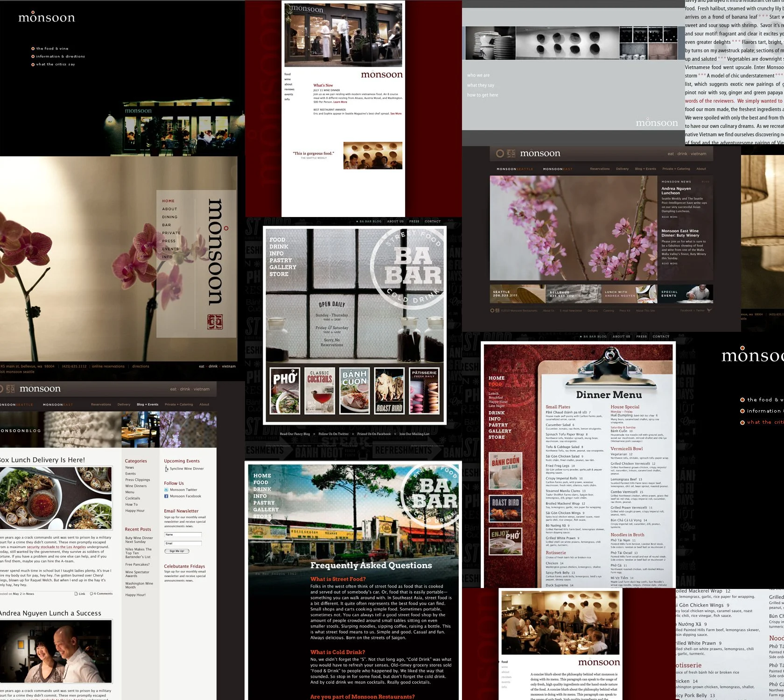The width and height of the screenshot is (784, 700).
Task: Click the first READ MORE under Andrea Nguyen Luncheon
Action: (x=669, y=217)
